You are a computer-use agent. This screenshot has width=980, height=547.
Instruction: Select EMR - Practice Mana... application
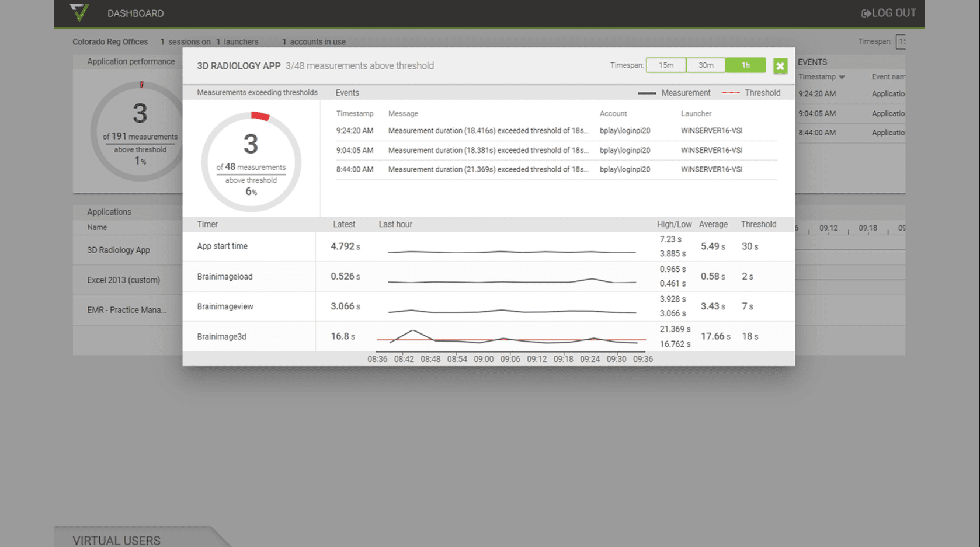(x=126, y=310)
